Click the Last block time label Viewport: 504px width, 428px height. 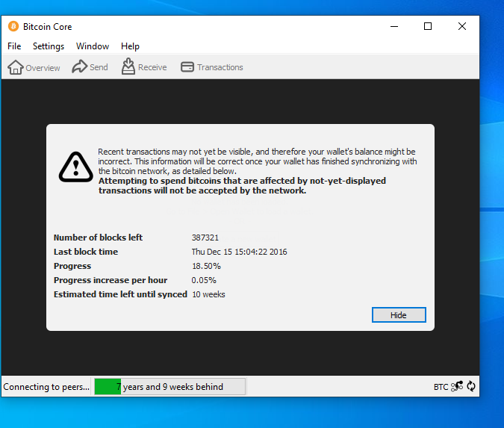point(86,252)
